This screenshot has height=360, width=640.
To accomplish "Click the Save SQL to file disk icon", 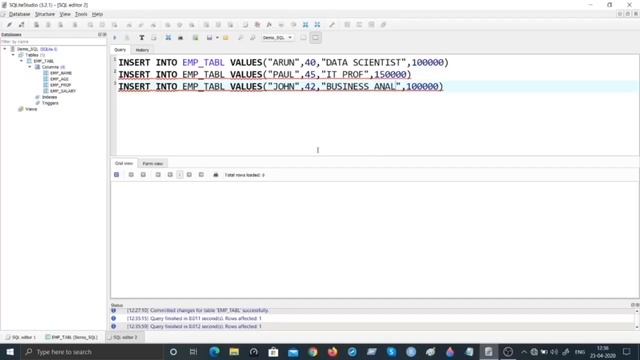I will (x=209, y=38).
